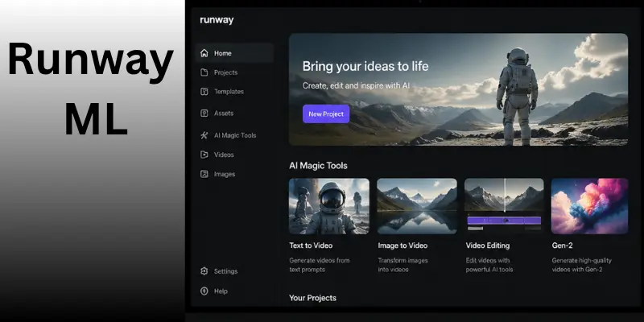Screen dimensions: 644x322
Task: Click the 'Your Projects' heading
Action: [x=312, y=298]
